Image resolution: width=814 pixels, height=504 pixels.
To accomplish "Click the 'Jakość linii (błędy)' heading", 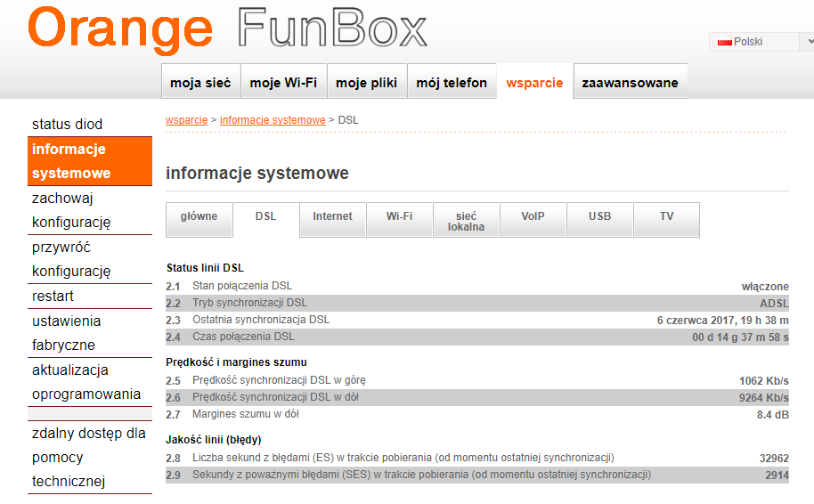I will click(214, 440).
